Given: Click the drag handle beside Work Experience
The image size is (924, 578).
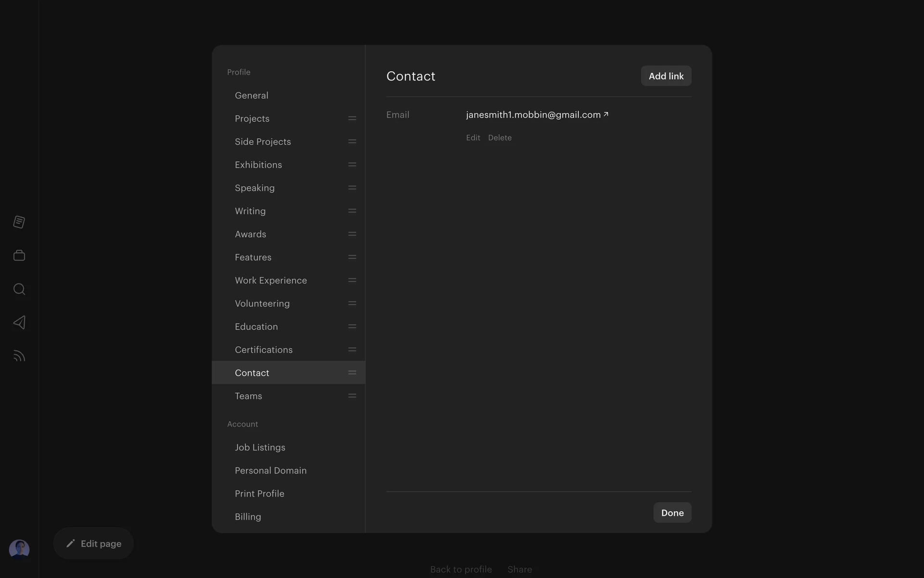Looking at the screenshot, I should (352, 280).
